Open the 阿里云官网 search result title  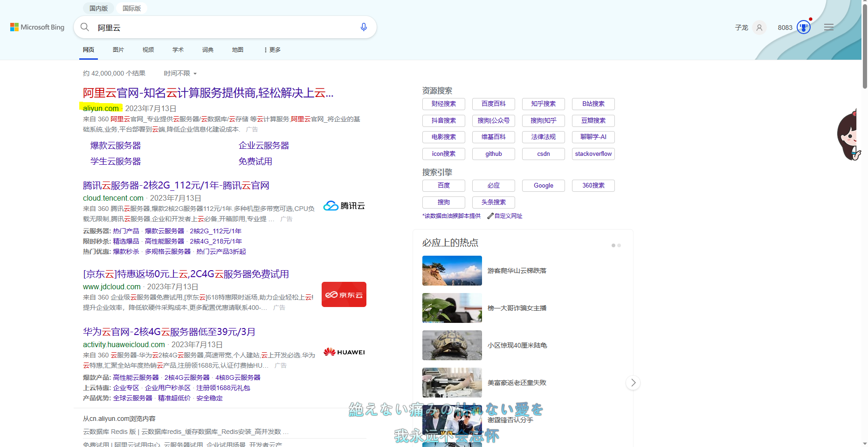(x=208, y=93)
